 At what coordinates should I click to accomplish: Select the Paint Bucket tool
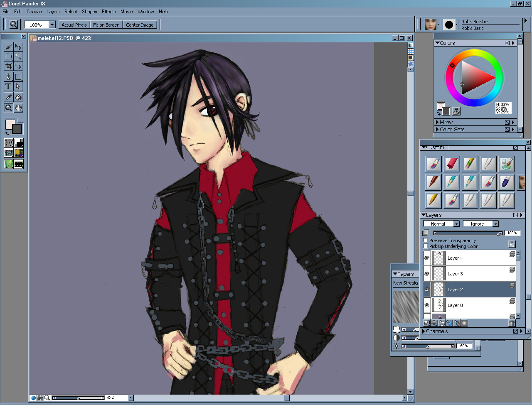tap(18, 97)
